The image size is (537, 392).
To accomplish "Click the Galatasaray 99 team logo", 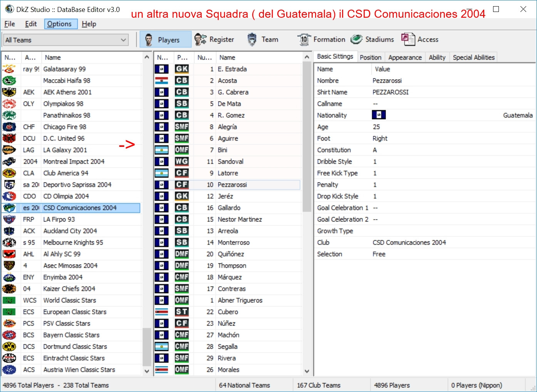I will [x=9, y=69].
